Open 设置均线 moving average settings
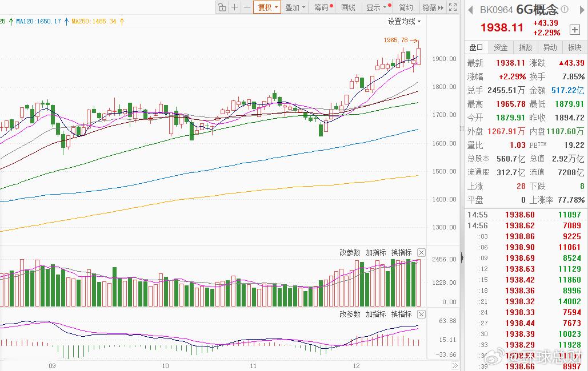 404,21
